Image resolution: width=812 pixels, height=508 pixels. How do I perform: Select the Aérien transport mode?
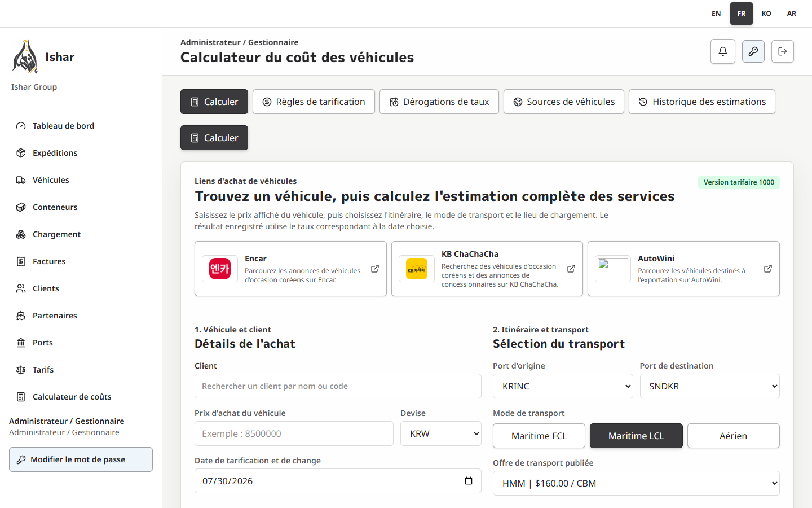tap(734, 436)
